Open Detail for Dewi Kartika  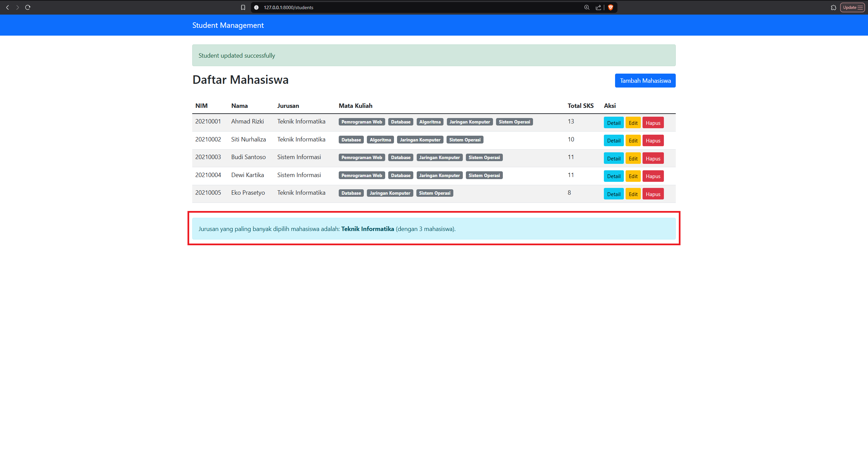613,176
